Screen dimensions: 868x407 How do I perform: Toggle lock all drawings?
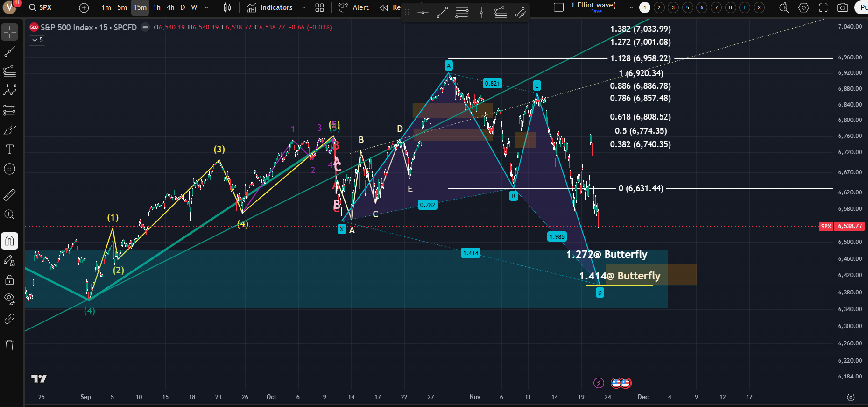pyautogui.click(x=9, y=280)
